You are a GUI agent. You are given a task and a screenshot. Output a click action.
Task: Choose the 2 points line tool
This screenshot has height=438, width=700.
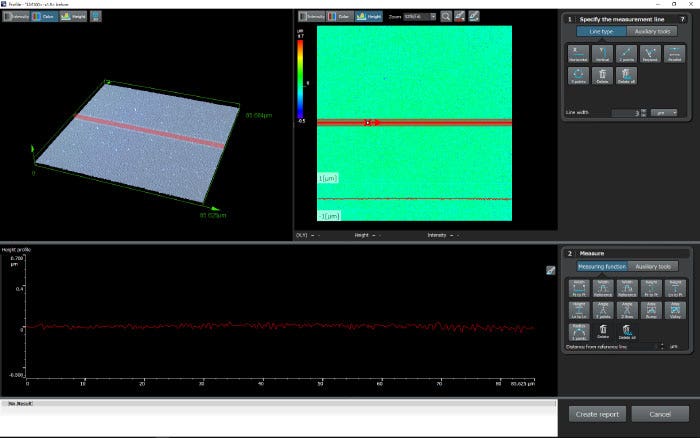click(x=627, y=53)
